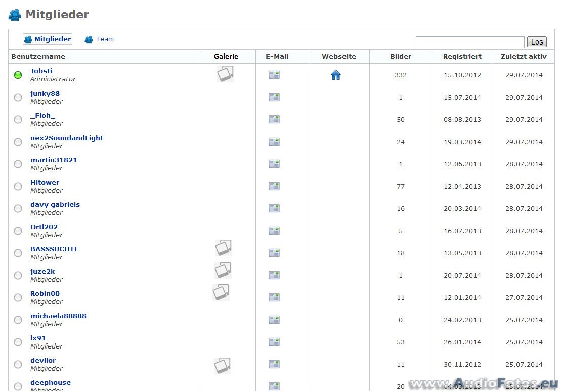Switch to the Team tab
The height and width of the screenshot is (392, 561).
[99, 39]
